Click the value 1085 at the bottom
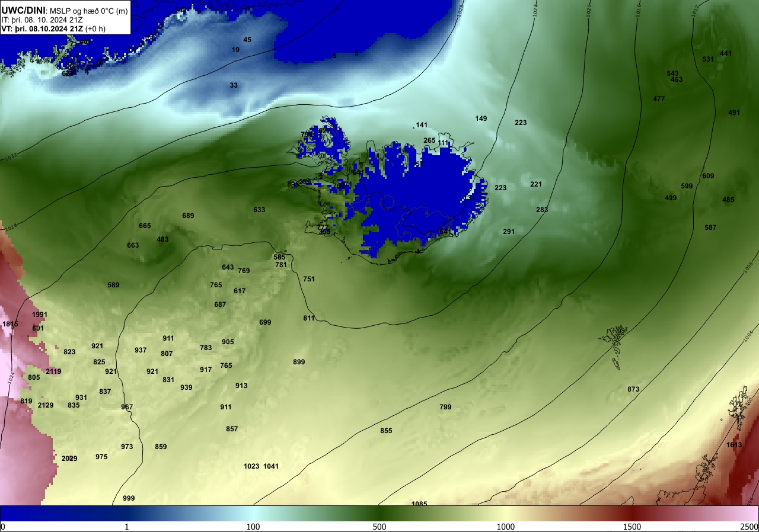The image size is (759, 532). pyautogui.click(x=419, y=504)
